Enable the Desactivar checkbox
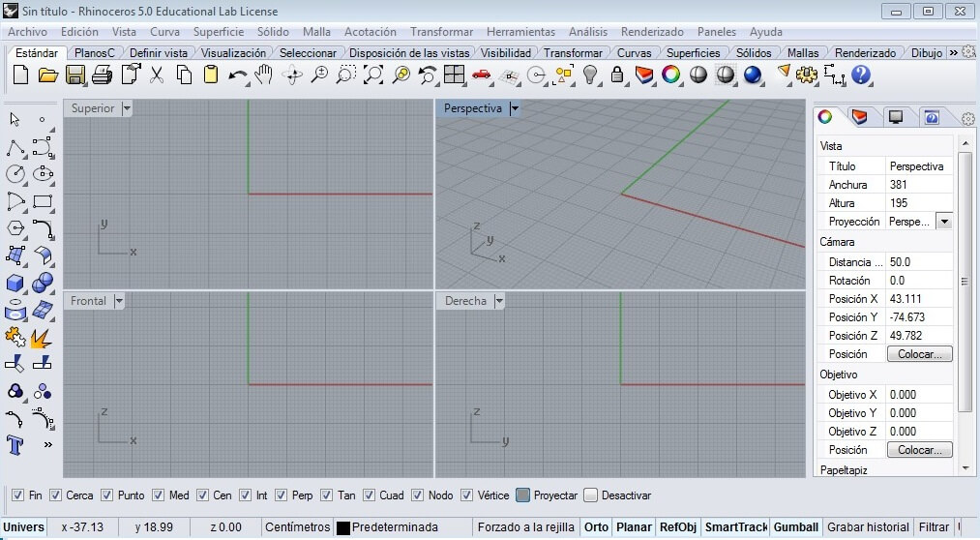 (x=591, y=495)
